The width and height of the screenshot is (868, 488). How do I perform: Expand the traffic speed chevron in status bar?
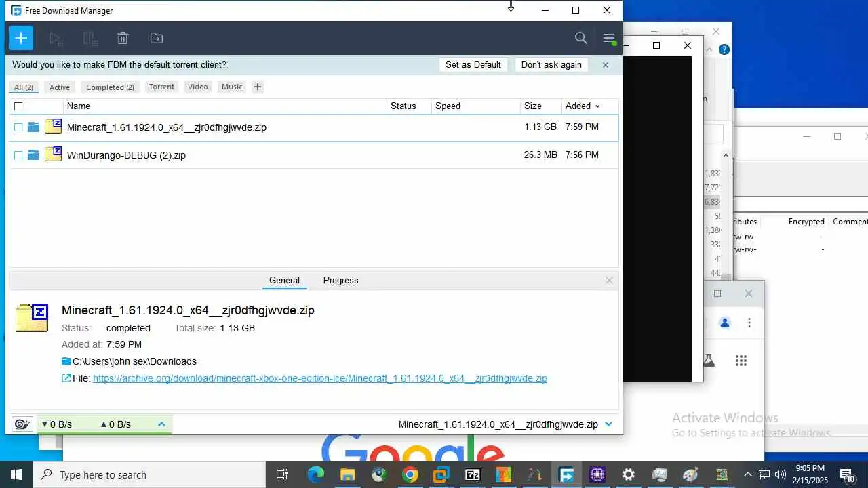pyautogui.click(x=161, y=424)
